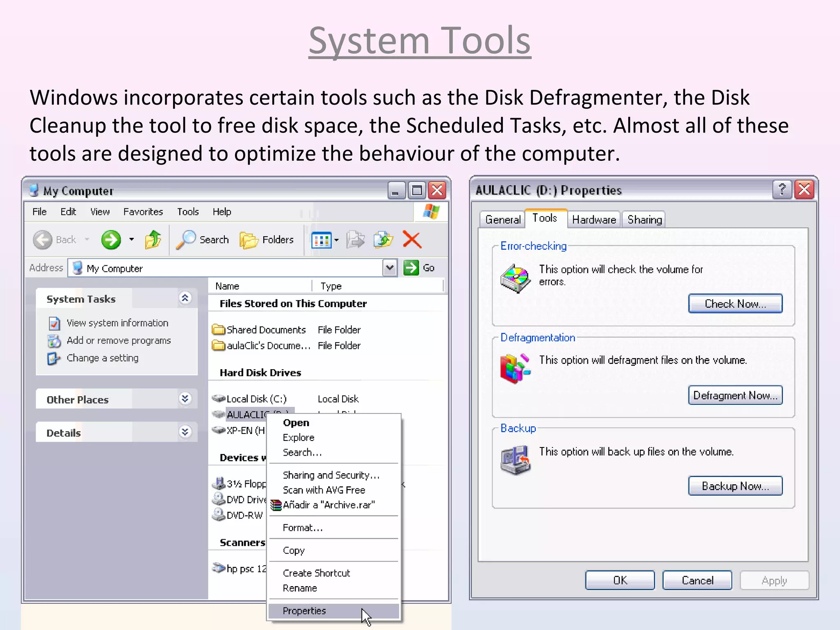Click the Back arrow in My Computer
840x630 pixels.
(43, 240)
